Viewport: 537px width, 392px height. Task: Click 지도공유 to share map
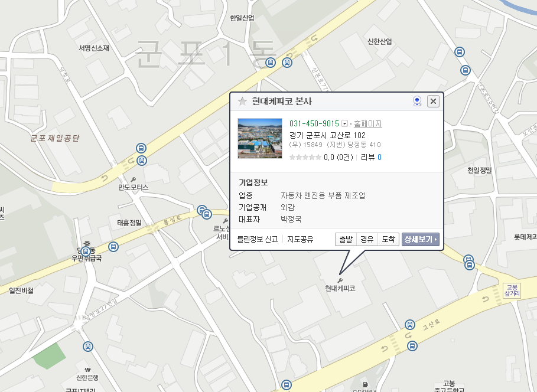click(300, 239)
